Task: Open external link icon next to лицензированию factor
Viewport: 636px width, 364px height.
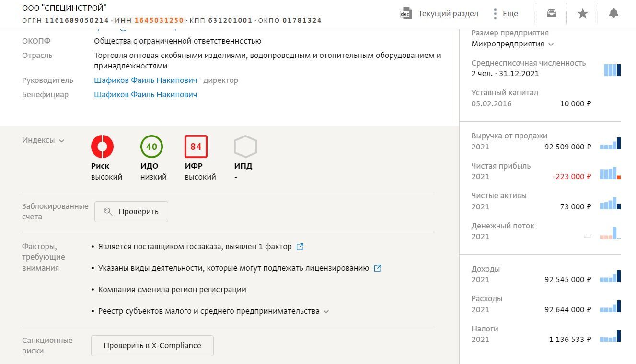Action: click(378, 268)
